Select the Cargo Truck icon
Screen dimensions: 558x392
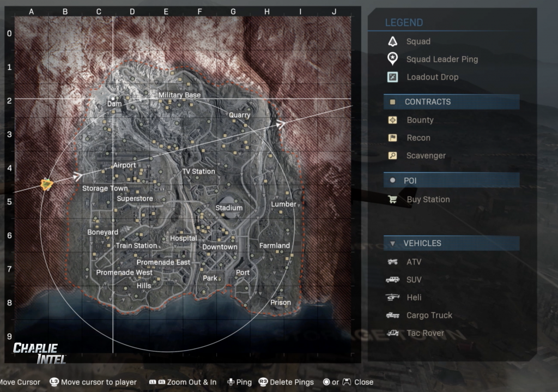coord(392,315)
